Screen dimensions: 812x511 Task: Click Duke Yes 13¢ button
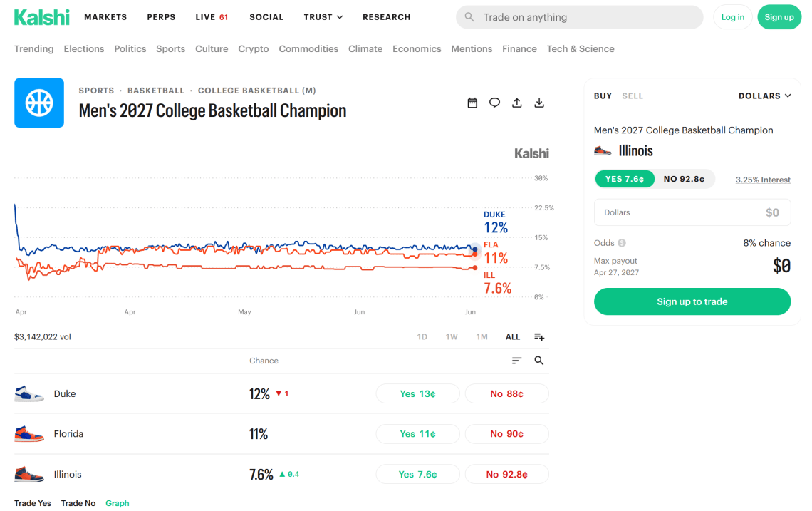coord(417,394)
